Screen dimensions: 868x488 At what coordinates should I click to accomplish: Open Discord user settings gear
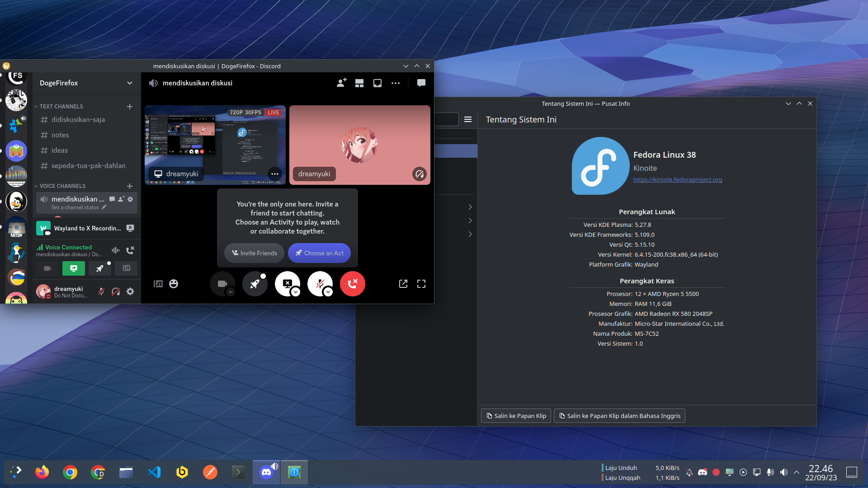coord(130,291)
